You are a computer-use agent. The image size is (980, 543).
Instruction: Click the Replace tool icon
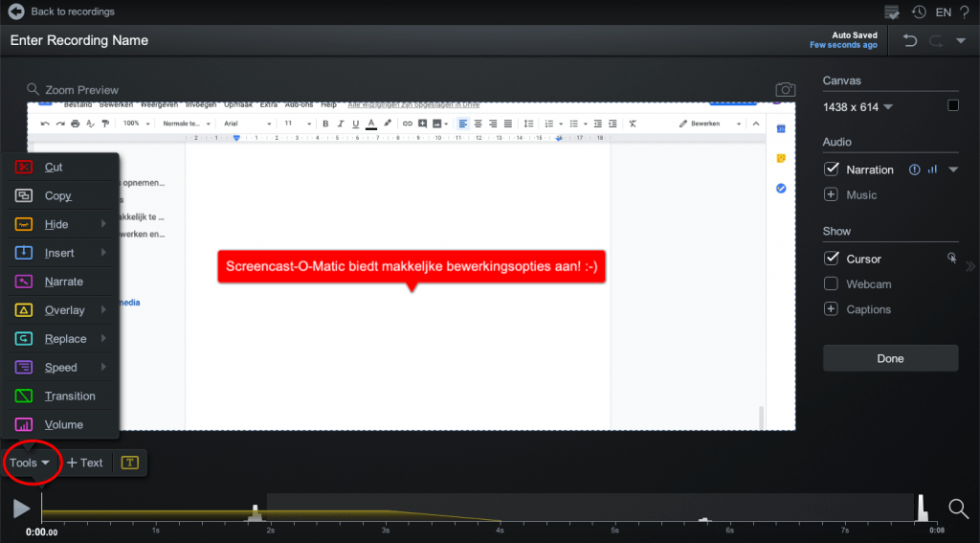click(23, 338)
